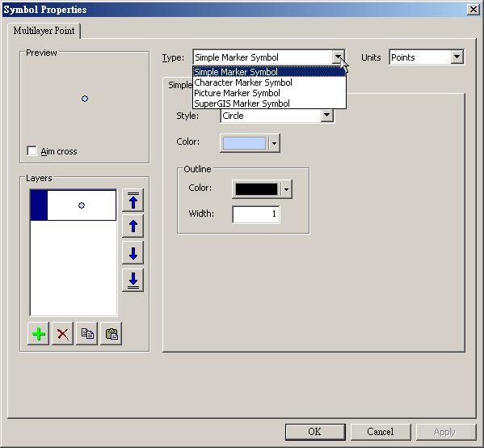Expand the Style Circle dropdown
This screenshot has width=484, height=448.
click(326, 116)
